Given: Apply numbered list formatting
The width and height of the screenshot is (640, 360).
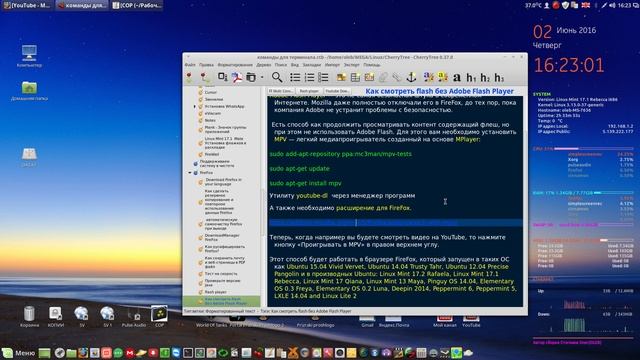Looking at the screenshot, I should coord(309,77).
